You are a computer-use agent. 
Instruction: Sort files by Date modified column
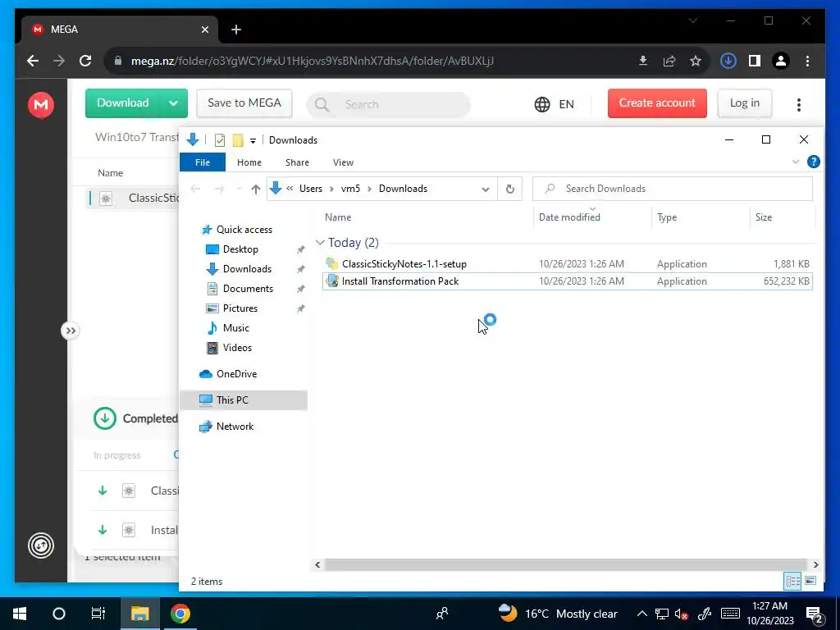[x=569, y=217]
